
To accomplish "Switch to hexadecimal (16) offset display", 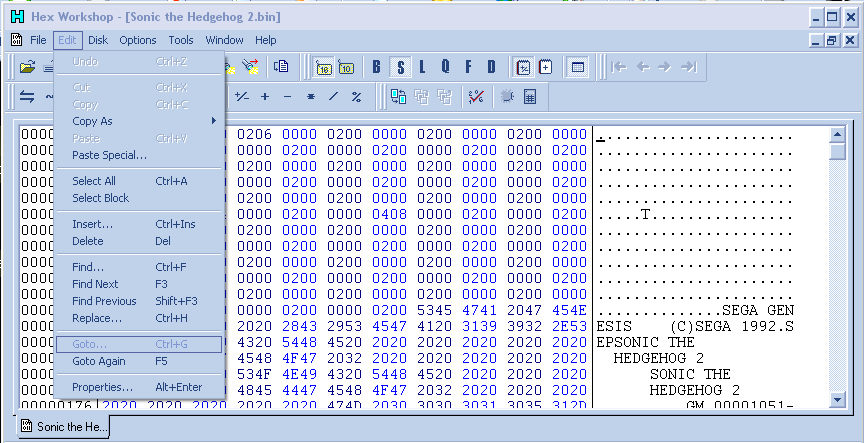I will tap(324, 67).
